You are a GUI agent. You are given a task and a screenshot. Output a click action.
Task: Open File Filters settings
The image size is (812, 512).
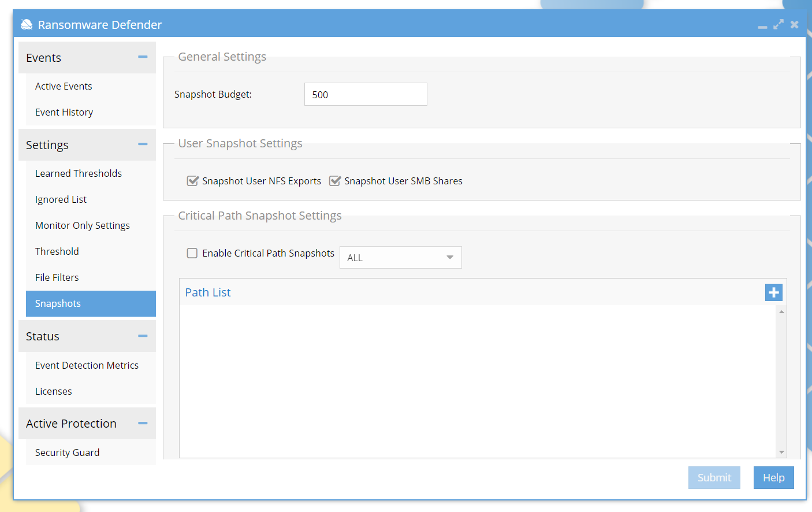click(x=91, y=277)
